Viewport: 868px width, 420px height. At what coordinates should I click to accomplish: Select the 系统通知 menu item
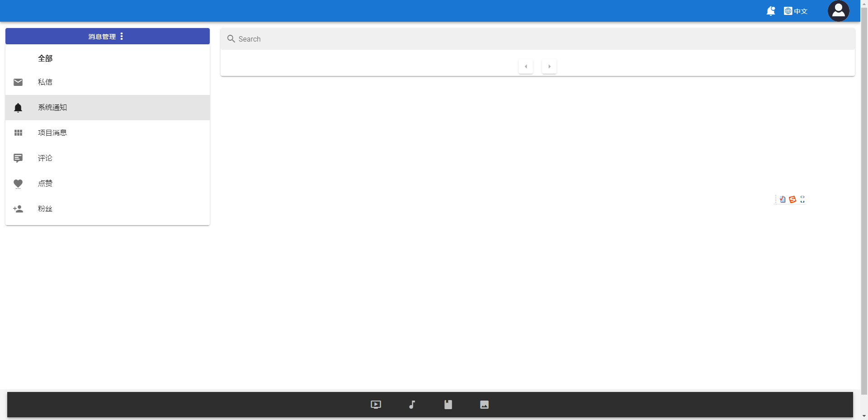pyautogui.click(x=108, y=108)
